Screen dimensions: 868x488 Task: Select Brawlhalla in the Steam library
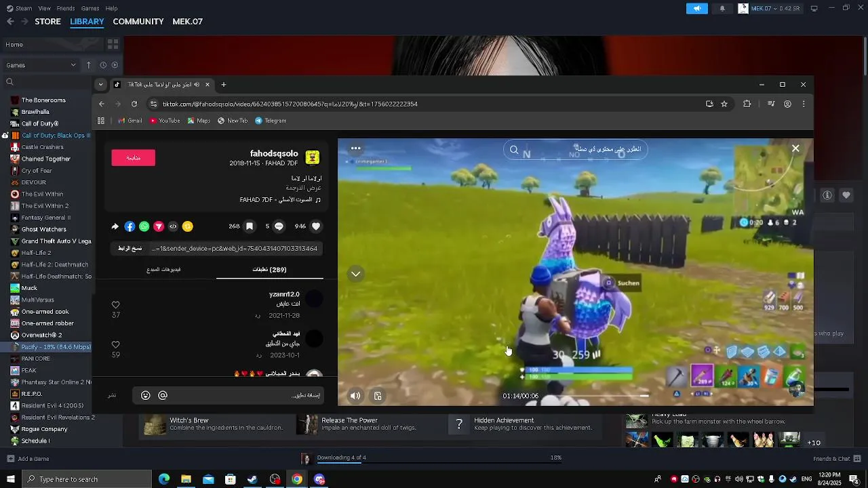[x=35, y=112]
